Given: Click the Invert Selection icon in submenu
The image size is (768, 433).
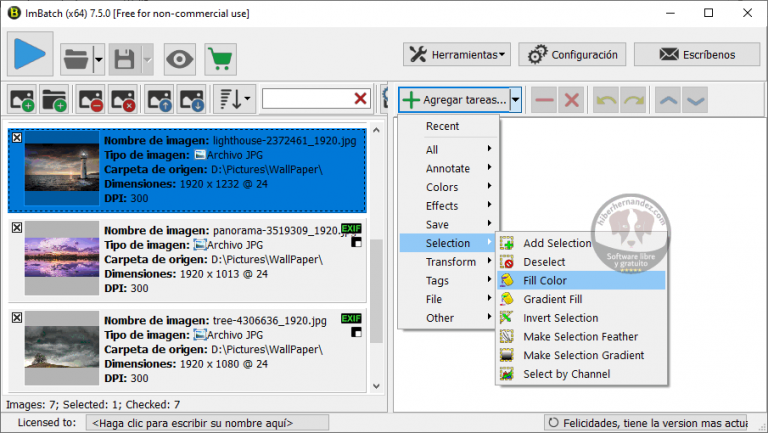Looking at the screenshot, I should [x=507, y=318].
